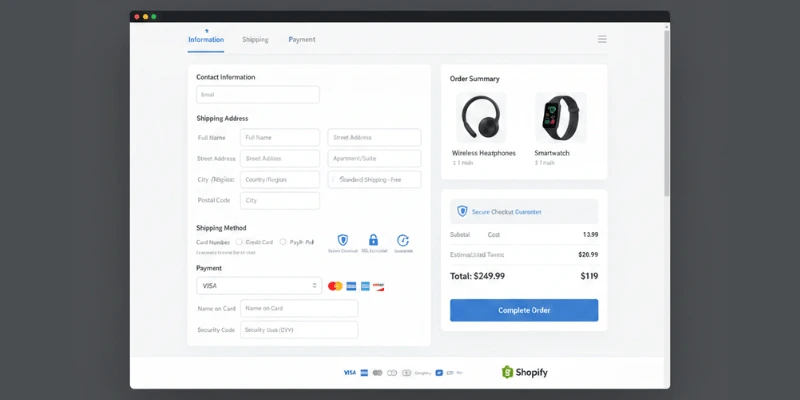The height and width of the screenshot is (400, 800).
Task: Click the guarantee circular arrow icon
Action: point(403,240)
